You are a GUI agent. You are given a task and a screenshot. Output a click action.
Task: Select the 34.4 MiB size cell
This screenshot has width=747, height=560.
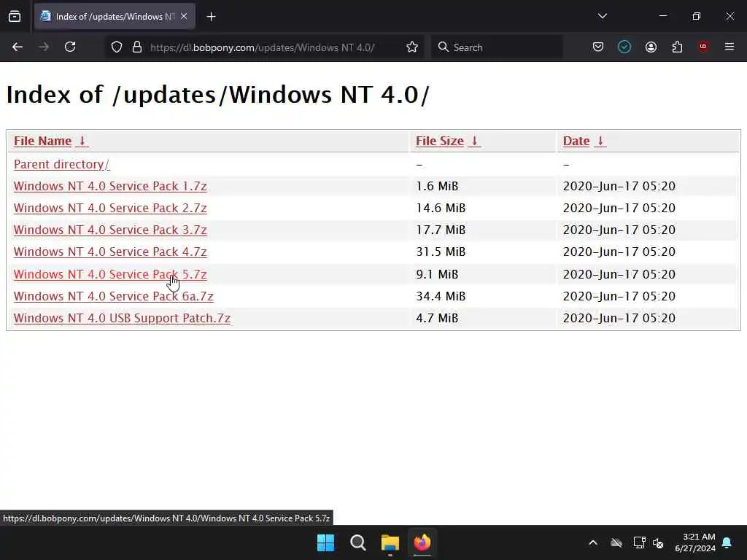click(x=441, y=296)
